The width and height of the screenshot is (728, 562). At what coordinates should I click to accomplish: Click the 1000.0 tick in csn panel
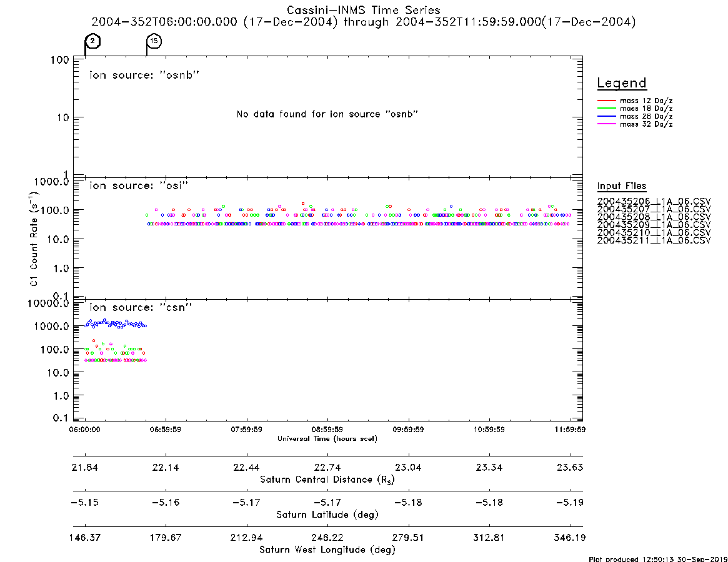51,326
